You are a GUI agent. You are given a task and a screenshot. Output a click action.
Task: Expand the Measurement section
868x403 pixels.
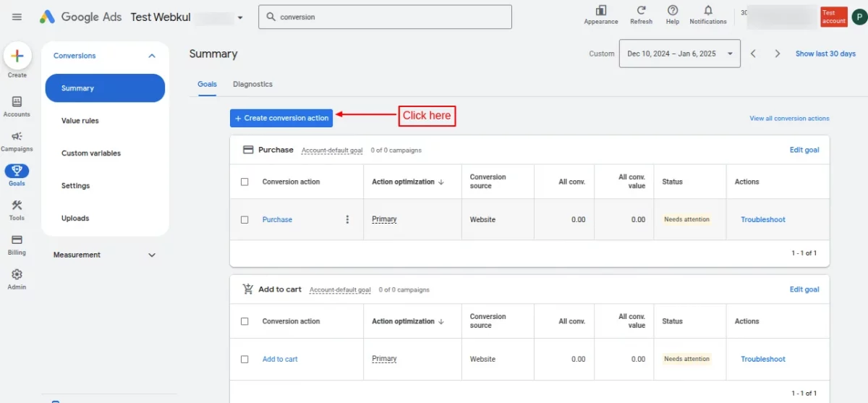point(151,255)
